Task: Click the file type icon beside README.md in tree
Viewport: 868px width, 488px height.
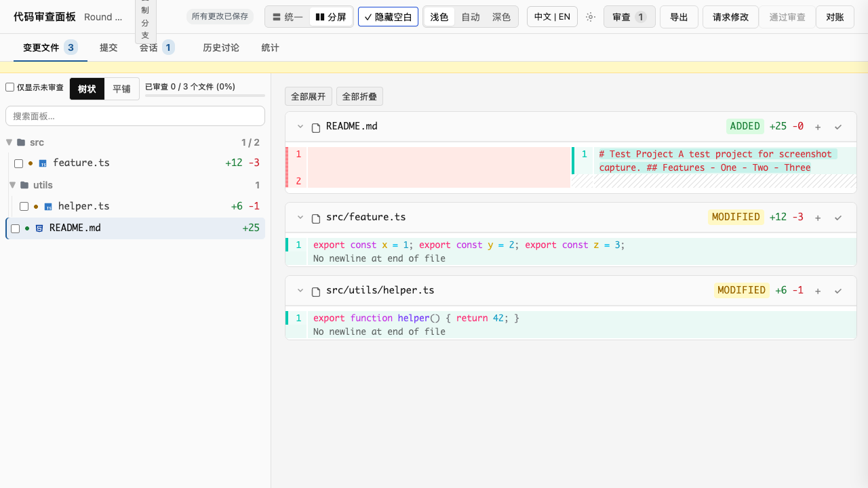Action: click(39, 228)
